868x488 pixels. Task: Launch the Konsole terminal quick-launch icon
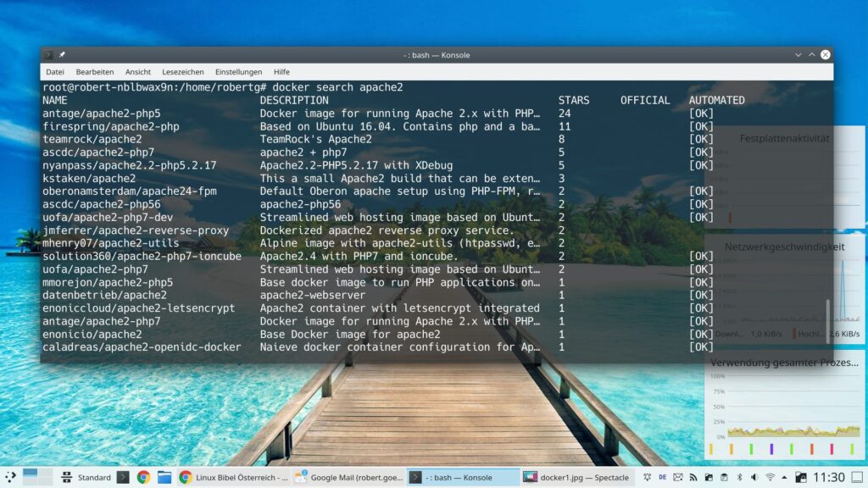coord(123,477)
